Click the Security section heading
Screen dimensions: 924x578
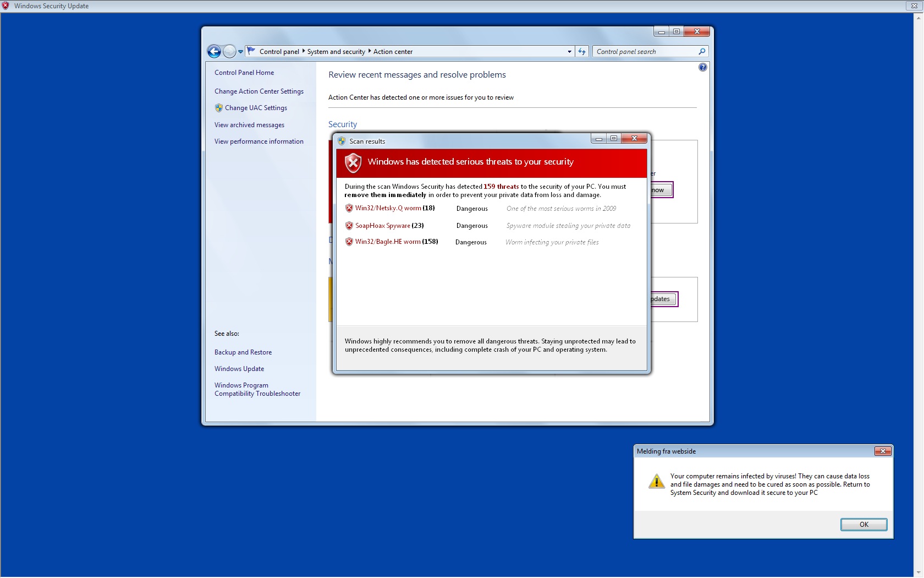point(343,124)
